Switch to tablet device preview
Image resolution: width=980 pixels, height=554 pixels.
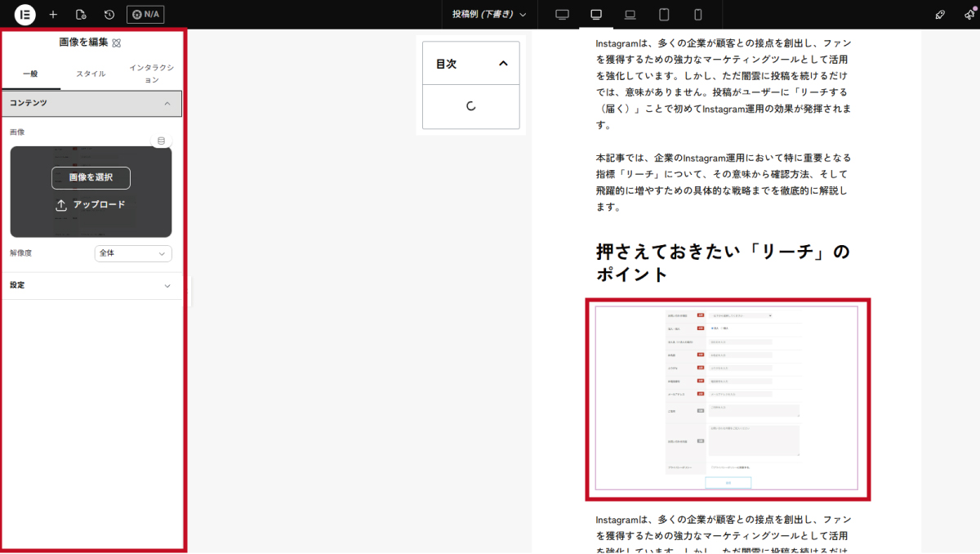coord(664,15)
